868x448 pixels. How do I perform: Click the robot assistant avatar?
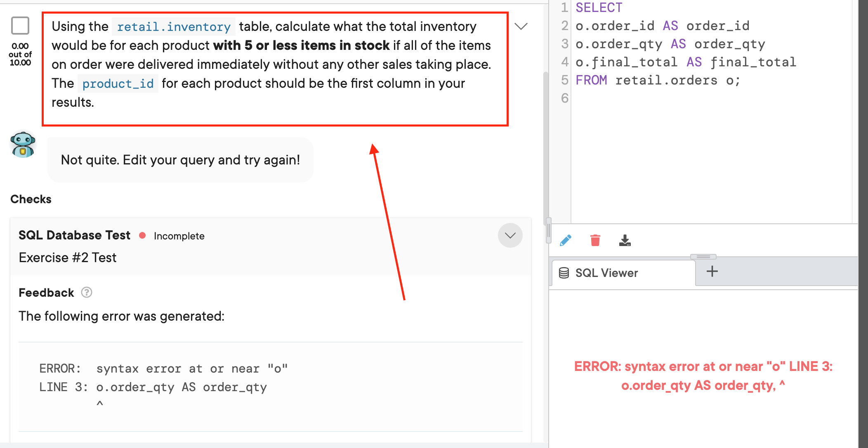pos(23,145)
